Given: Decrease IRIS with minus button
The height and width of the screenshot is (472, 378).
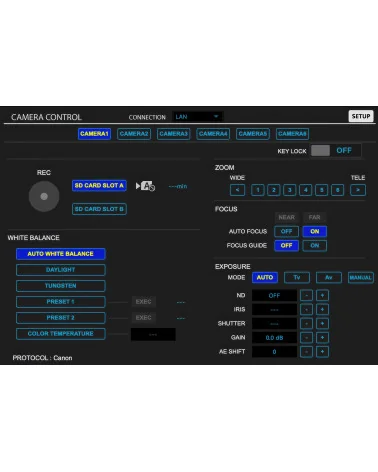Looking at the screenshot, I should pyautogui.click(x=306, y=309).
